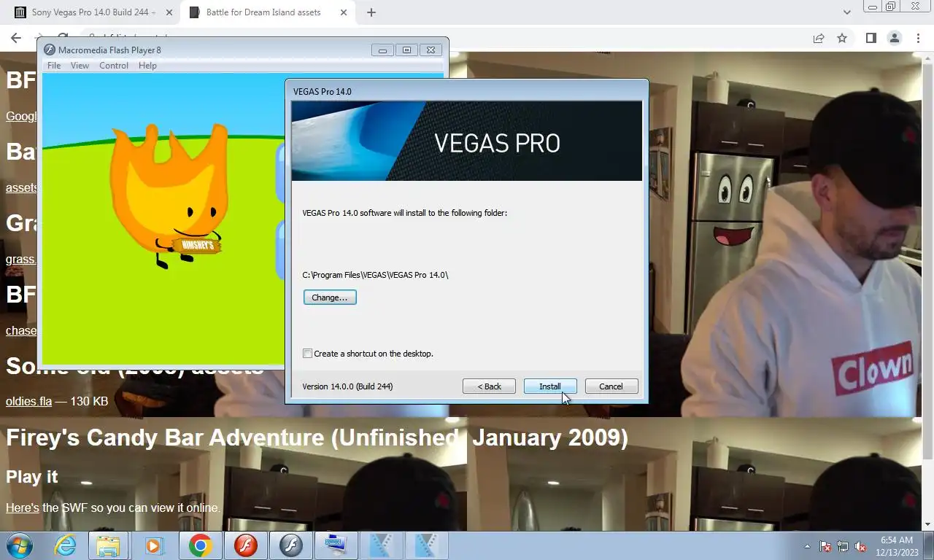Select first VEGAS filmstrip taskbar icon
This screenshot has height=560, width=934.
coord(382,545)
